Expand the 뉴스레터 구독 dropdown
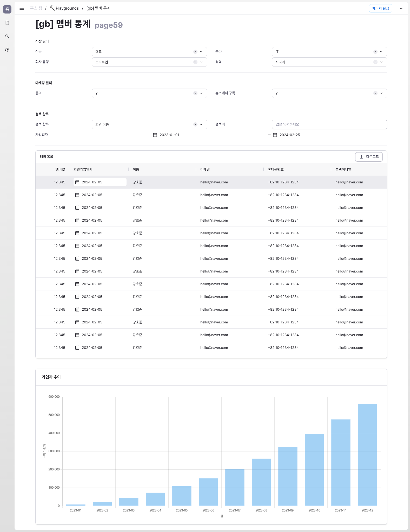410x532 pixels. [x=381, y=93]
